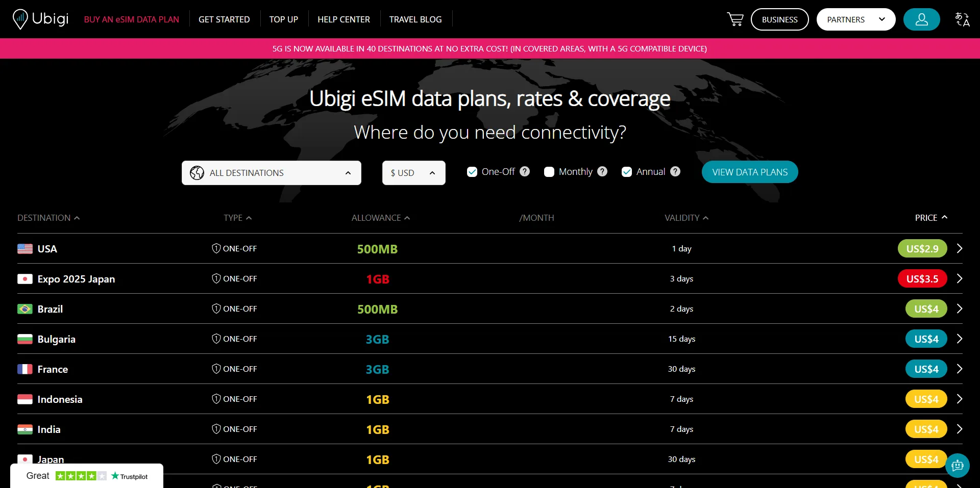Select the US$4 Indonesia price button

coord(926,399)
